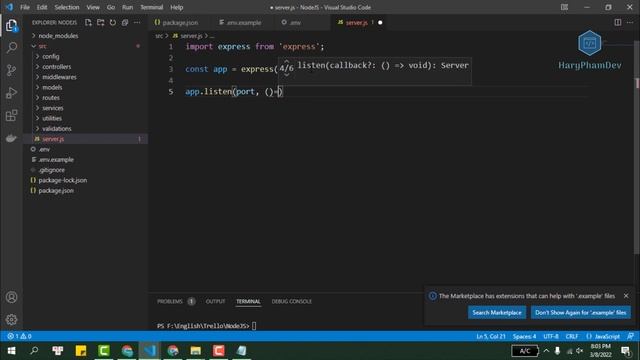Click Search Marketplace button
Screen dimensions: 640x360
click(497, 313)
